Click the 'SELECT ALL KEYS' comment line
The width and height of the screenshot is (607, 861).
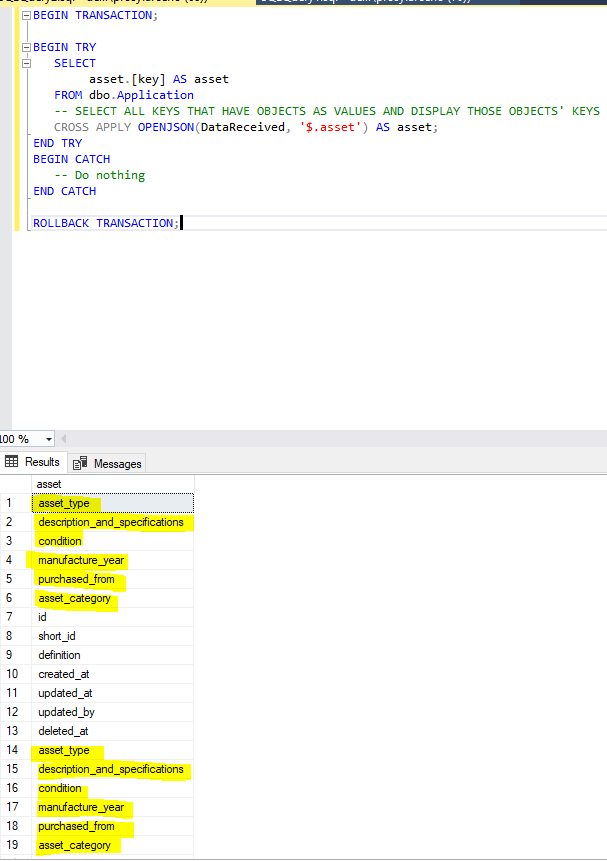327,111
